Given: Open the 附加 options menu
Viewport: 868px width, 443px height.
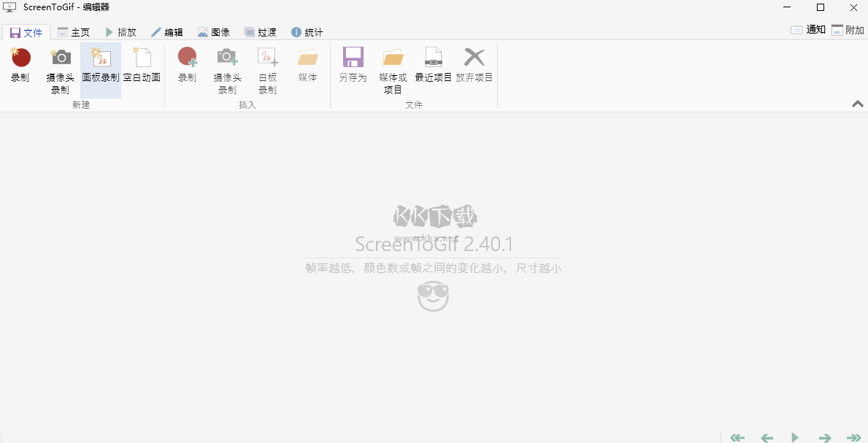Looking at the screenshot, I should tap(848, 31).
